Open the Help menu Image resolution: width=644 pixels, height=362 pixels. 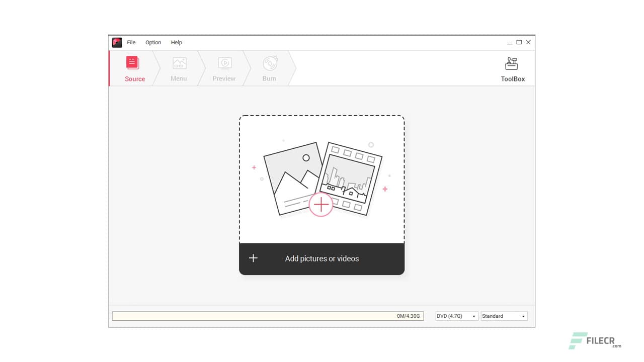click(x=177, y=42)
